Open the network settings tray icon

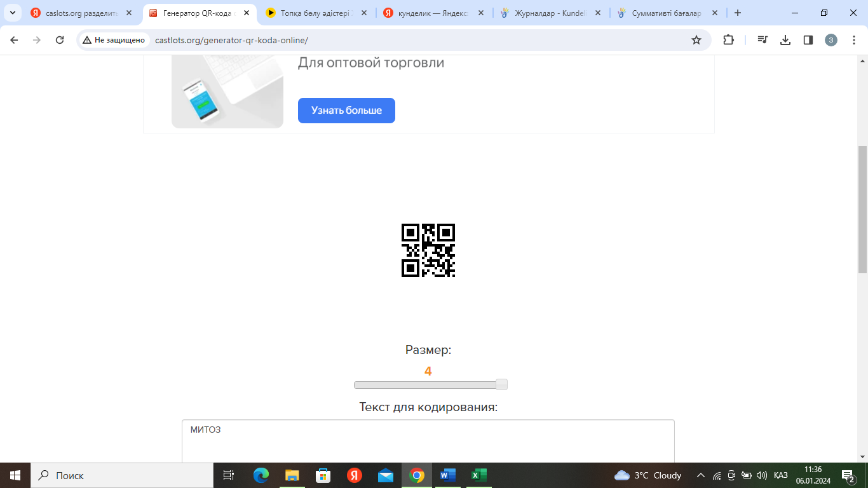tap(717, 475)
